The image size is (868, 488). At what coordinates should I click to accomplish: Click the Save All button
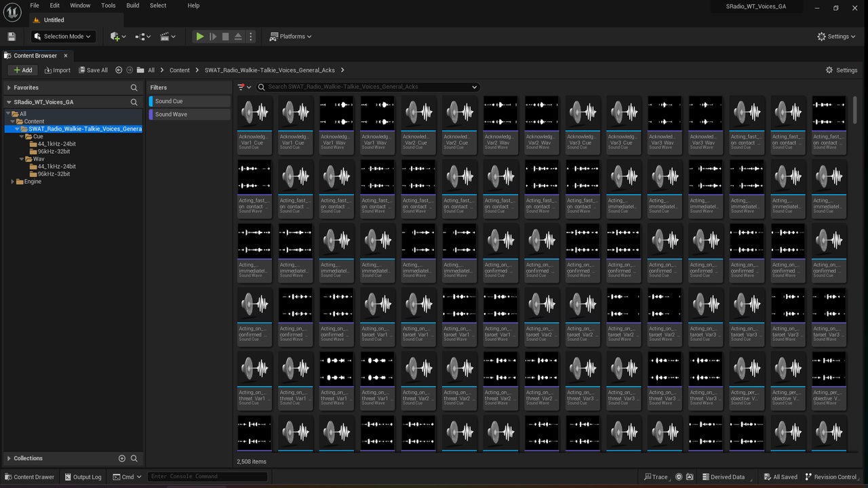coord(93,70)
